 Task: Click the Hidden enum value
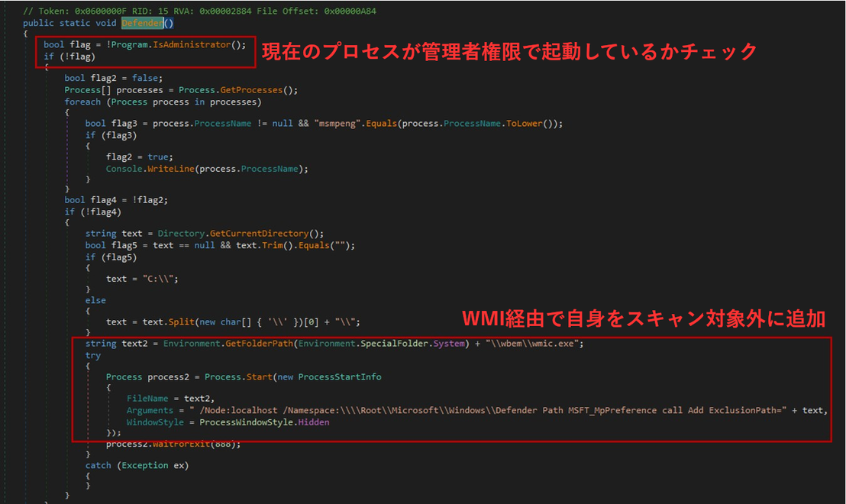point(314,422)
